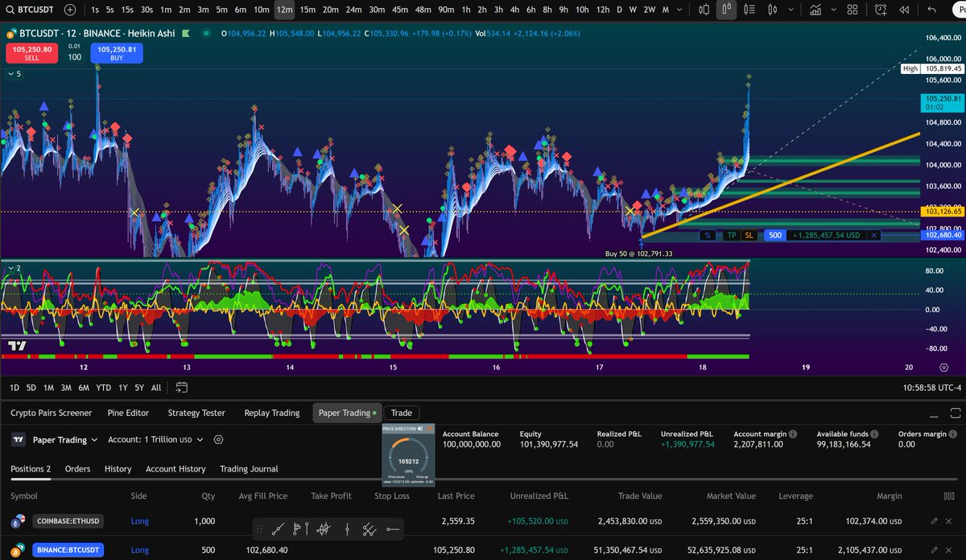The image size is (966, 560).
Task: Select the vertical line drawing tool
Action: coord(347,529)
